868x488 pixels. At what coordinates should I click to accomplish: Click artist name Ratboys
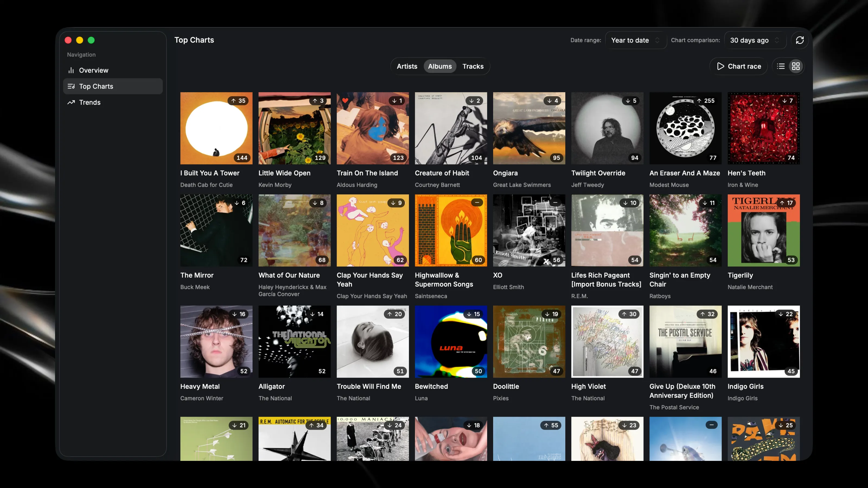(x=660, y=296)
